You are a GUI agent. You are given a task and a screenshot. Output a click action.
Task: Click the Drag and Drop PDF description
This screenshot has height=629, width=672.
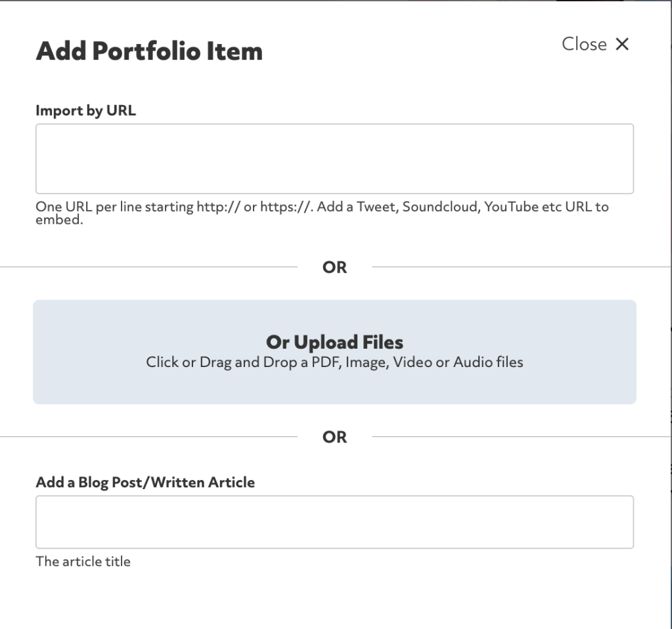click(x=334, y=362)
